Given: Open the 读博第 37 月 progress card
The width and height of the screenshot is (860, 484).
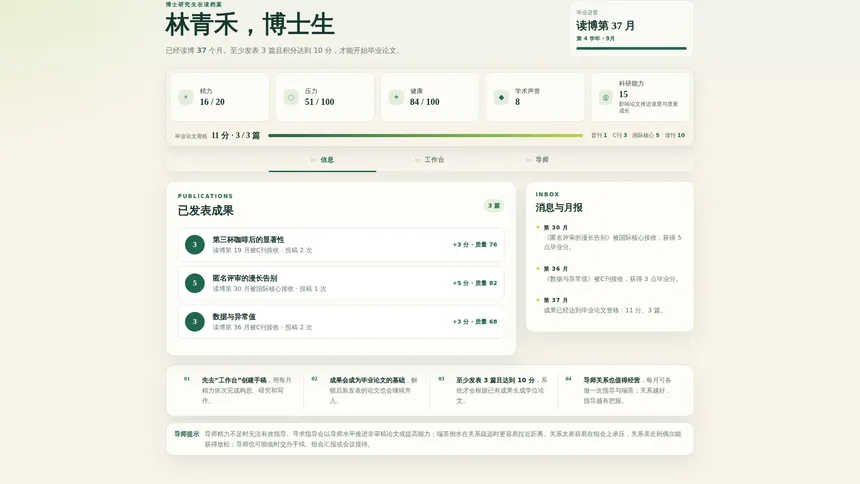Looking at the screenshot, I should click(631, 29).
